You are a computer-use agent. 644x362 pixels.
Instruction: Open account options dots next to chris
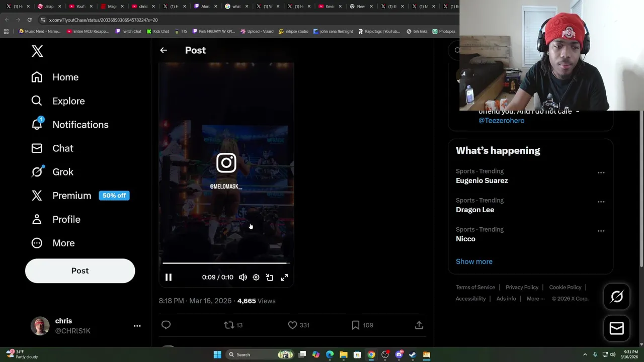[x=137, y=326]
